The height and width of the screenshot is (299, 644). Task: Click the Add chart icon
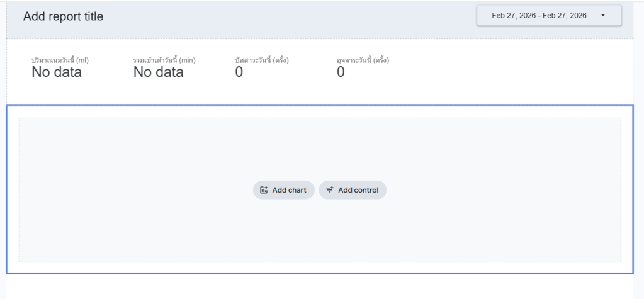pyautogui.click(x=264, y=190)
